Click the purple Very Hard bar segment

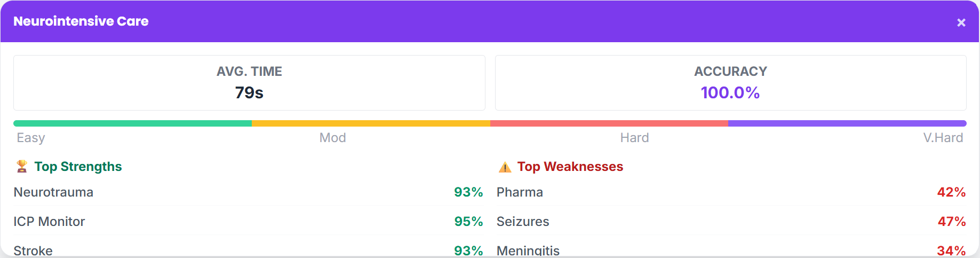coord(847,123)
